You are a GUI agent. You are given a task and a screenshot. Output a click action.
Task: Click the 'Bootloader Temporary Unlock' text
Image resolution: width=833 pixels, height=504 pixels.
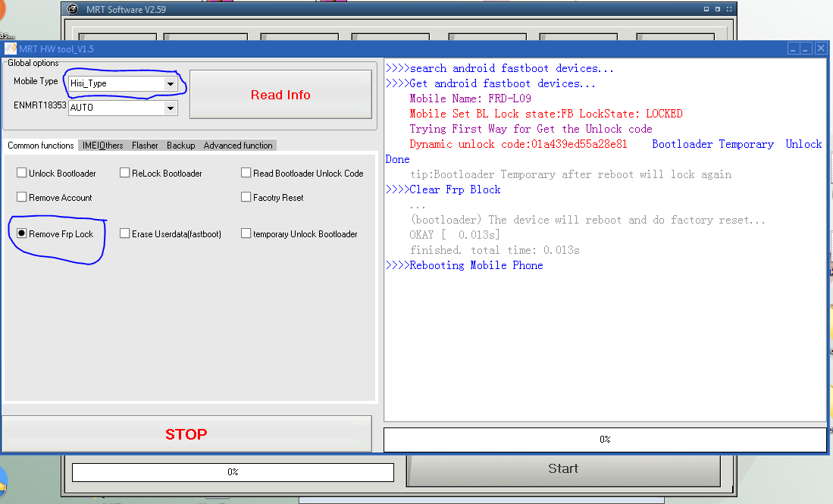pyautogui.click(x=737, y=145)
